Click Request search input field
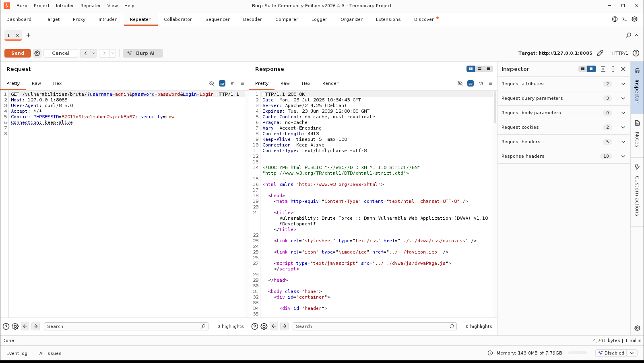 point(126,326)
